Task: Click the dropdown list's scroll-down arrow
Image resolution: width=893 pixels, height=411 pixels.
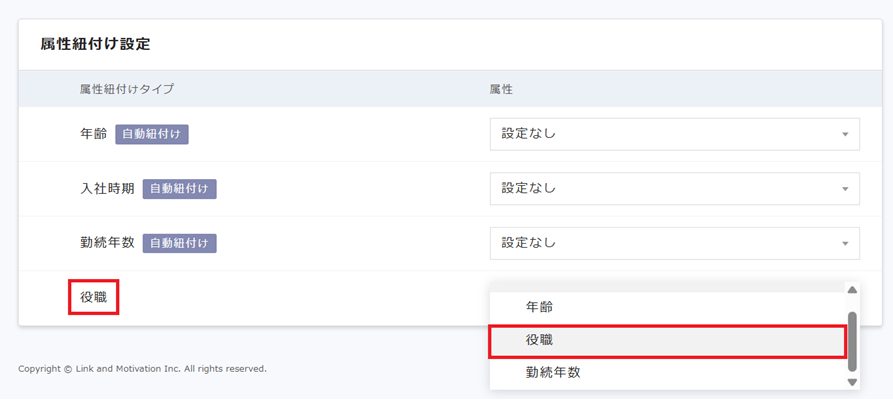Action: tap(852, 382)
